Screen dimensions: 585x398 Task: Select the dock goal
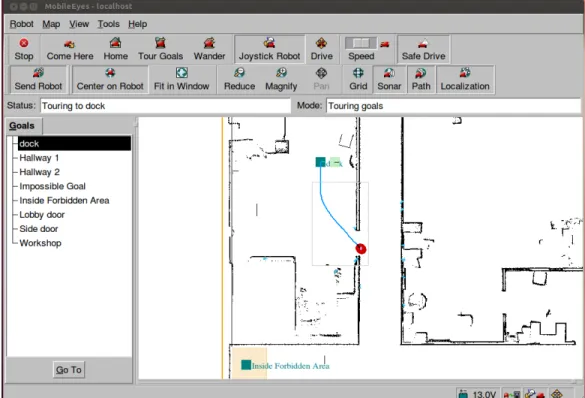pyautogui.click(x=74, y=144)
